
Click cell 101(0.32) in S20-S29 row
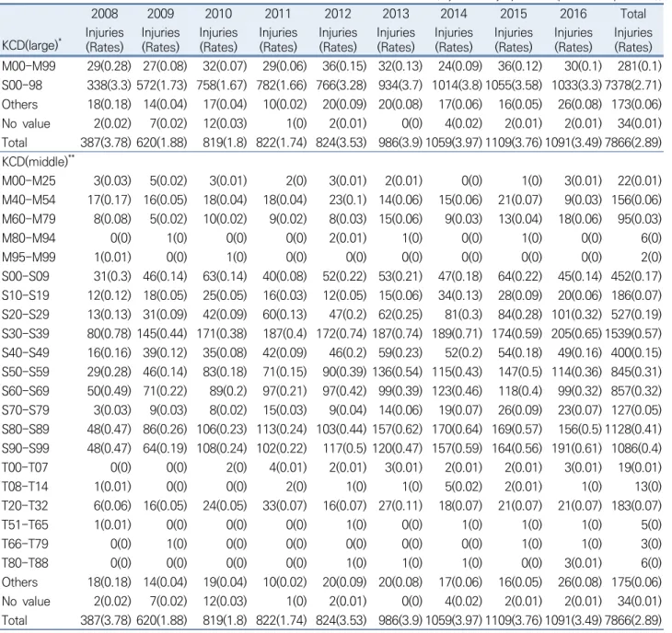point(579,315)
